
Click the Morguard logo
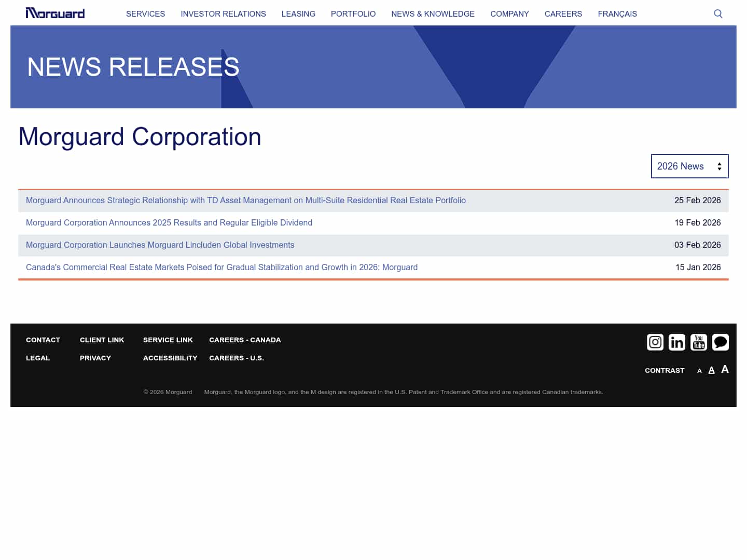coord(55,13)
